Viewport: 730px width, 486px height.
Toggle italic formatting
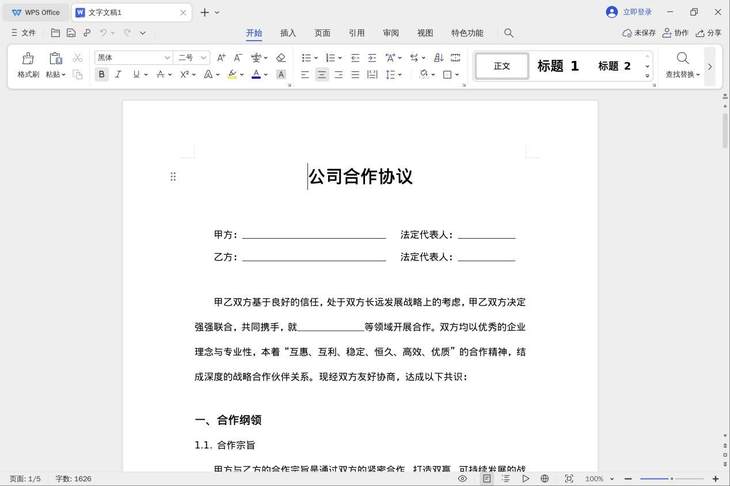pyautogui.click(x=118, y=74)
